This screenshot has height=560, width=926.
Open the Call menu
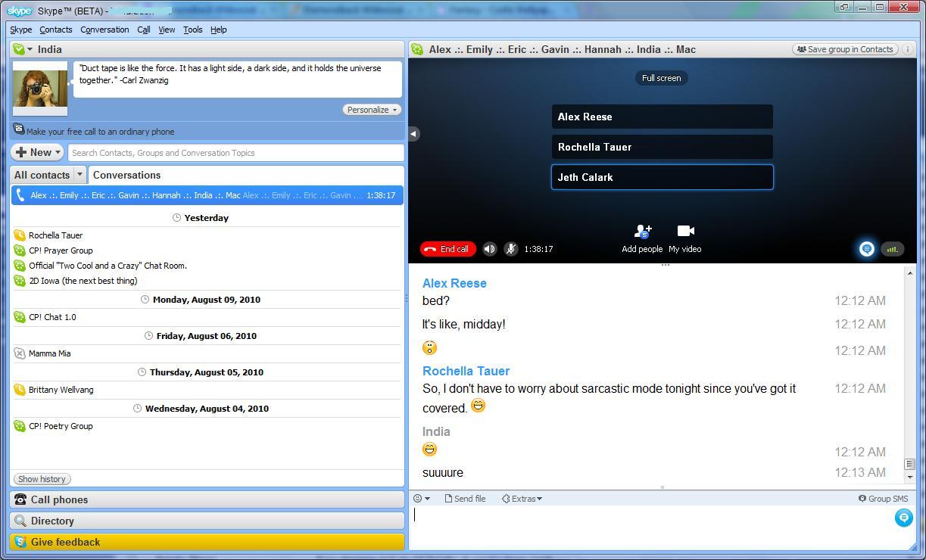(x=144, y=30)
